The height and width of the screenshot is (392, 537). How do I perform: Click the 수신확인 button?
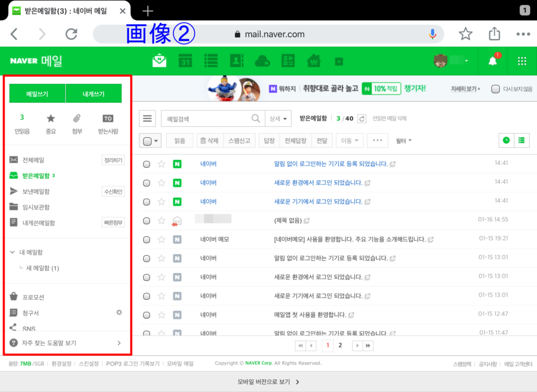[113, 191]
